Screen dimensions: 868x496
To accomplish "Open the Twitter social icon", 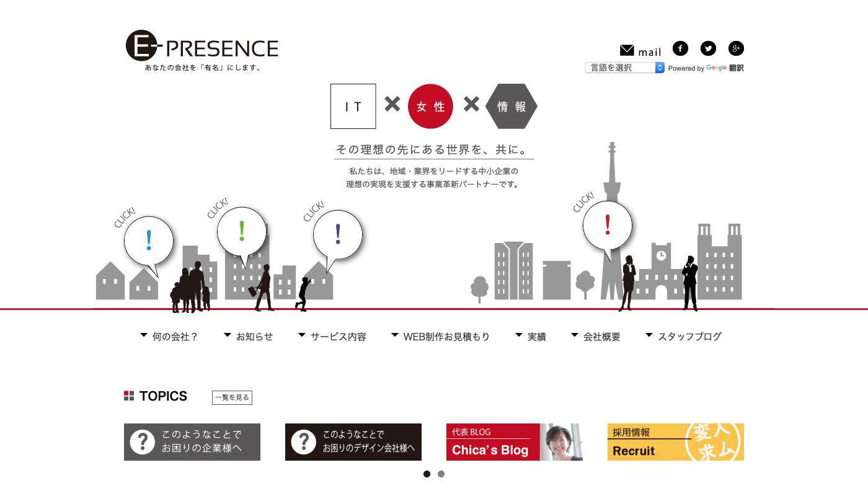I will click(x=708, y=48).
